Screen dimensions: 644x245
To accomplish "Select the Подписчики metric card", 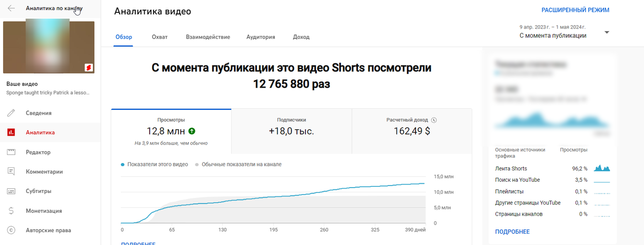I will [291, 131].
